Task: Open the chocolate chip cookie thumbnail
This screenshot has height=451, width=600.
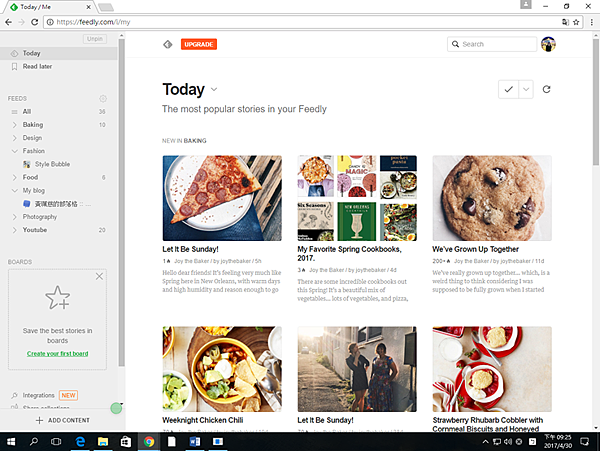Action: click(492, 198)
